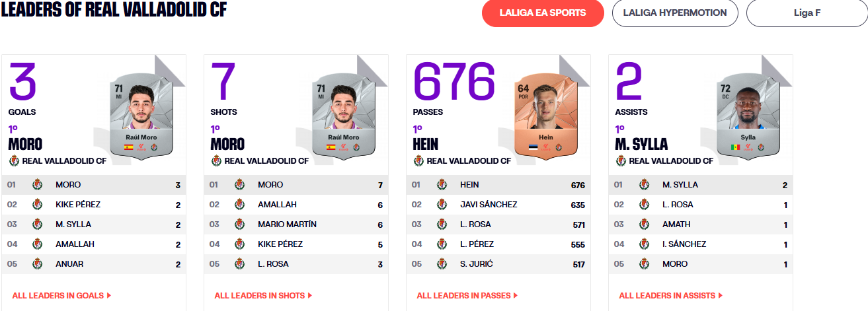The width and height of the screenshot is (868, 311).
Task: Open All Leaders in Shots link
Action: [263, 296]
